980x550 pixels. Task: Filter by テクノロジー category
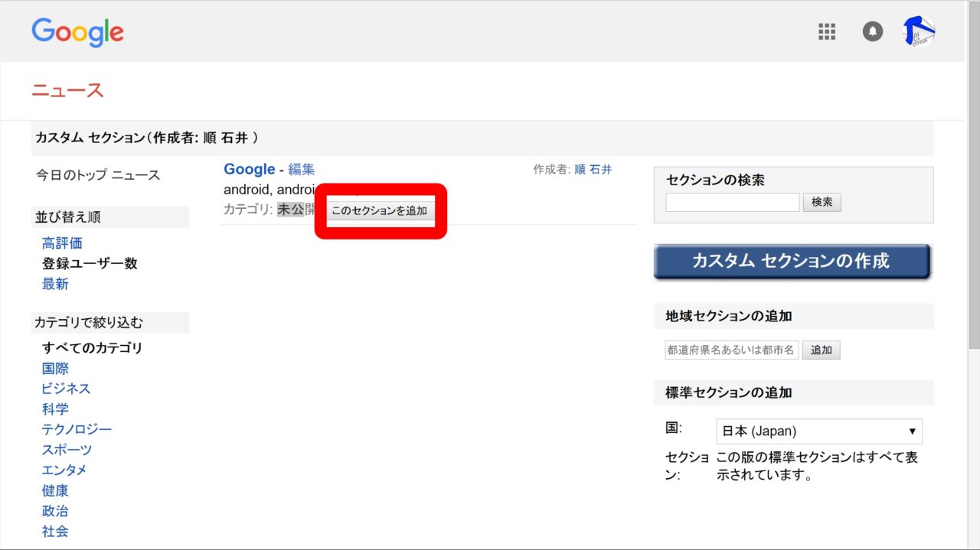(77, 430)
